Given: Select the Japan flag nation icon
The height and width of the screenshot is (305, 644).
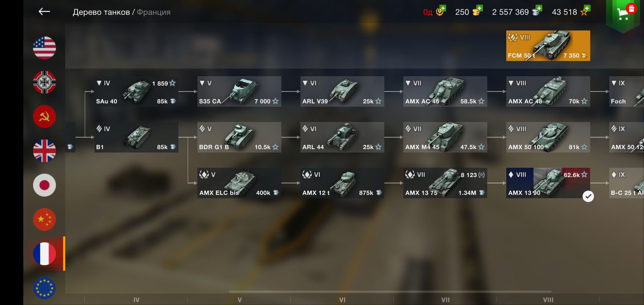Looking at the screenshot, I should [44, 185].
